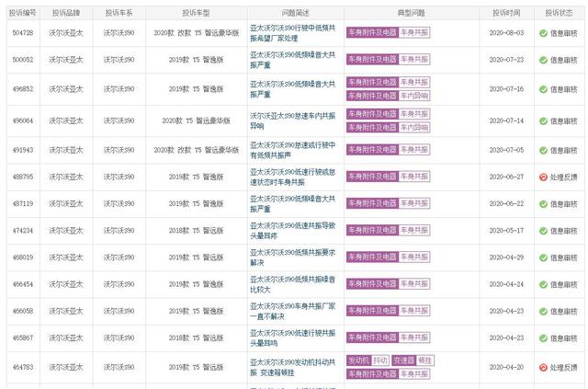This screenshot has width=588, height=389.
Task: Open complaint description in row 500052
Action: (292, 60)
